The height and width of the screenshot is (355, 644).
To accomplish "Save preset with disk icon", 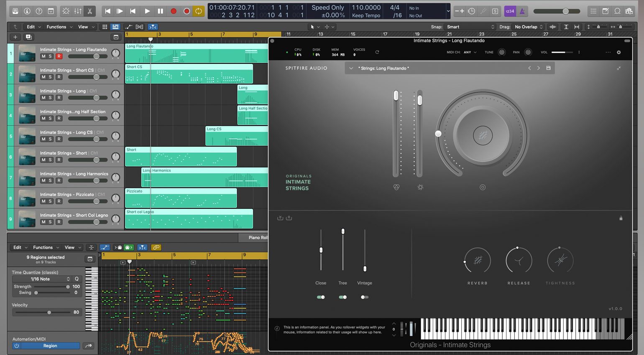I will tap(548, 68).
